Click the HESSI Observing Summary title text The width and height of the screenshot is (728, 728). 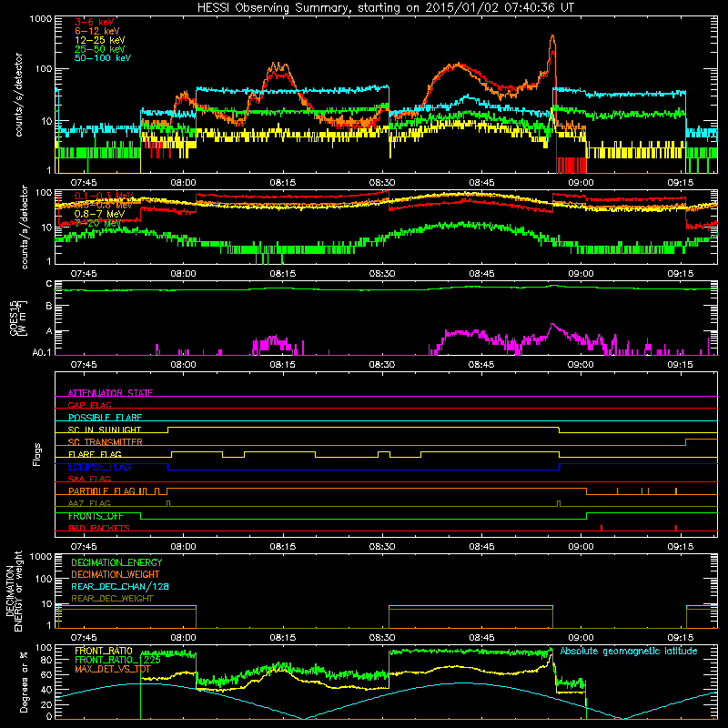tap(385, 8)
